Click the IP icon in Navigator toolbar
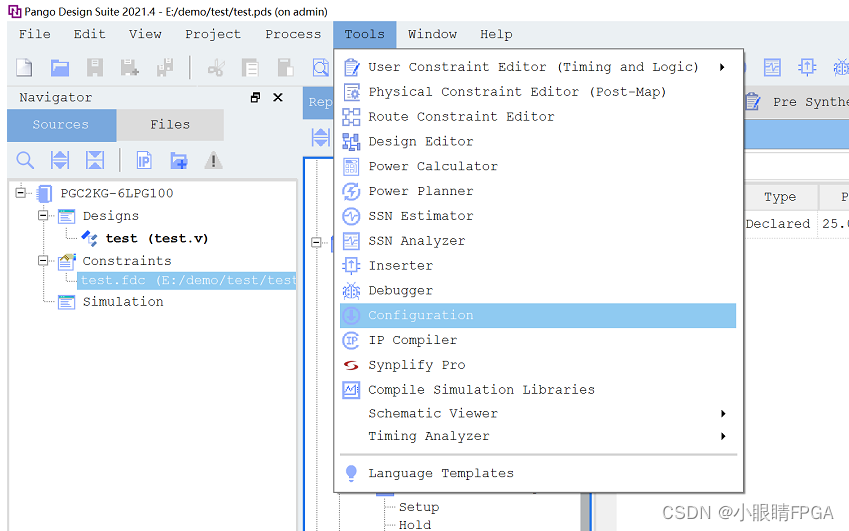 (144, 161)
